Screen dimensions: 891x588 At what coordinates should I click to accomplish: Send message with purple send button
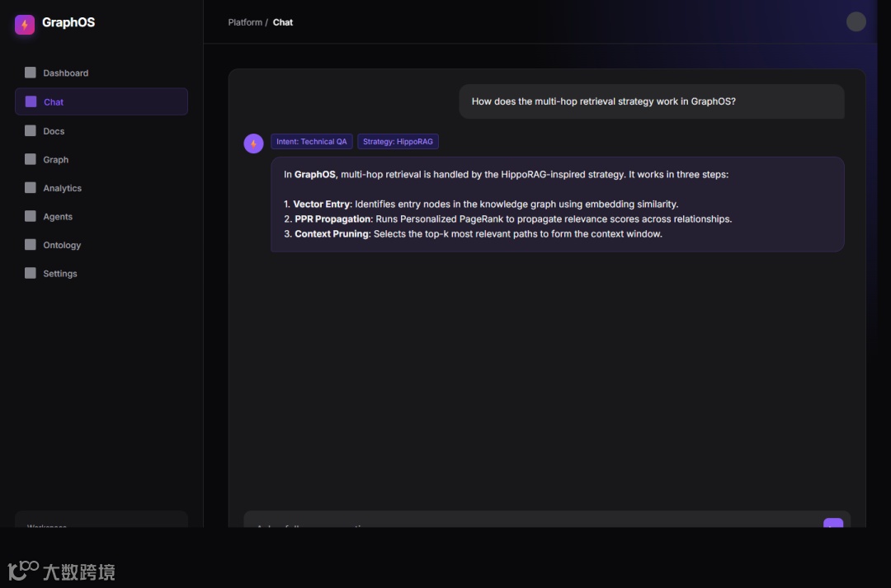point(833,523)
